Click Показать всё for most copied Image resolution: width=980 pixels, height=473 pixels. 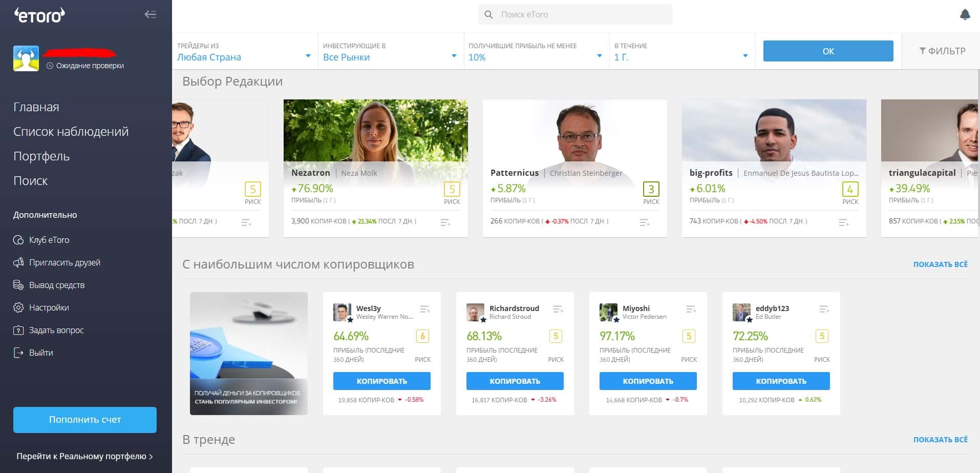(x=940, y=264)
